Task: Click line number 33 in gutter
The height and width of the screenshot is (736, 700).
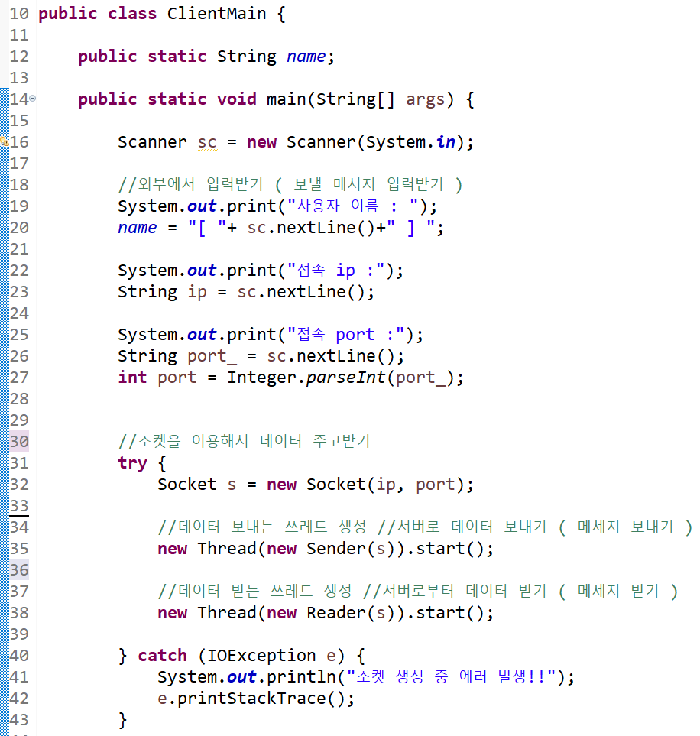Action: tap(19, 505)
